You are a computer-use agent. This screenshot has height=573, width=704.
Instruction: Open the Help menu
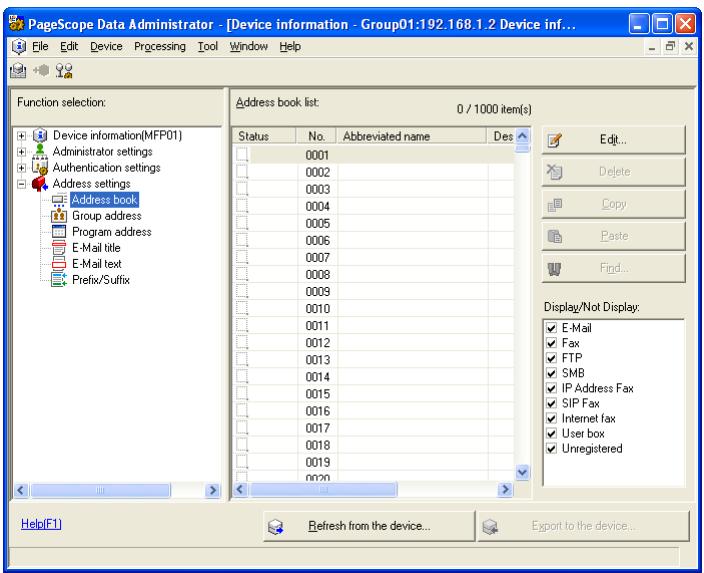click(290, 46)
